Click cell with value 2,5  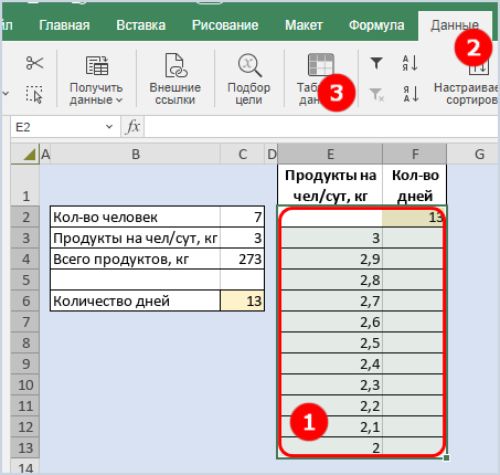330,343
